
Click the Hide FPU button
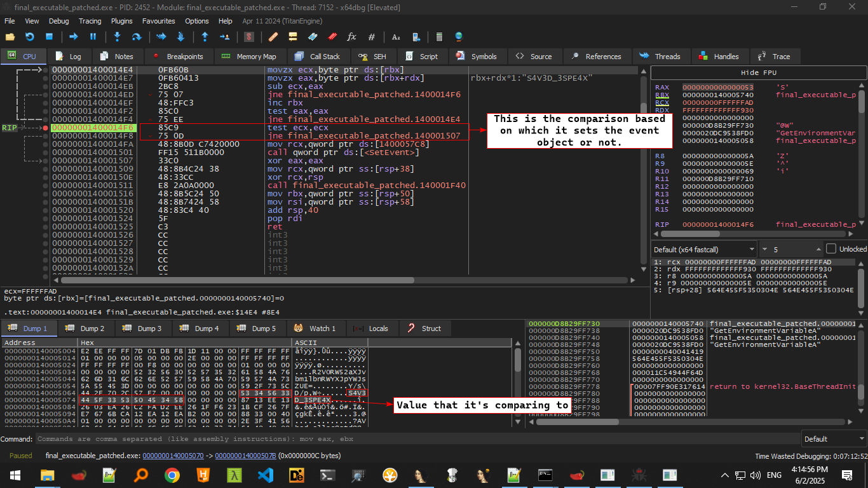pyautogui.click(x=759, y=72)
